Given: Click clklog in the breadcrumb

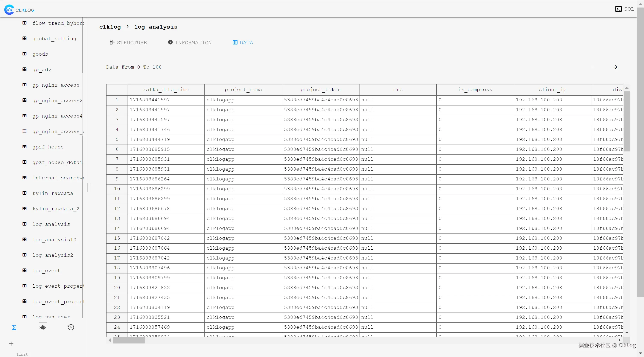Looking at the screenshot, I should (x=110, y=27).
